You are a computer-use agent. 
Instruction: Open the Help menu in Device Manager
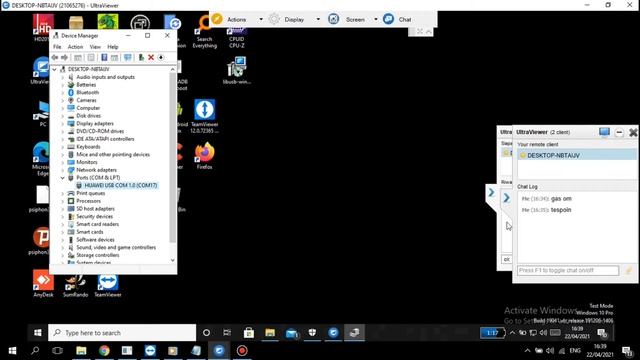[x=113, y=47]
